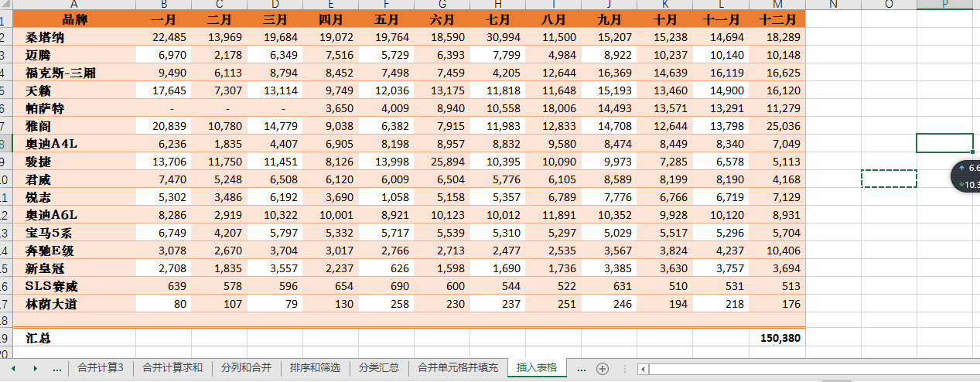Click the new sheet plus icon
Image resolution: width=980 pixels, height=382 pixels.
tap(603, 368)
